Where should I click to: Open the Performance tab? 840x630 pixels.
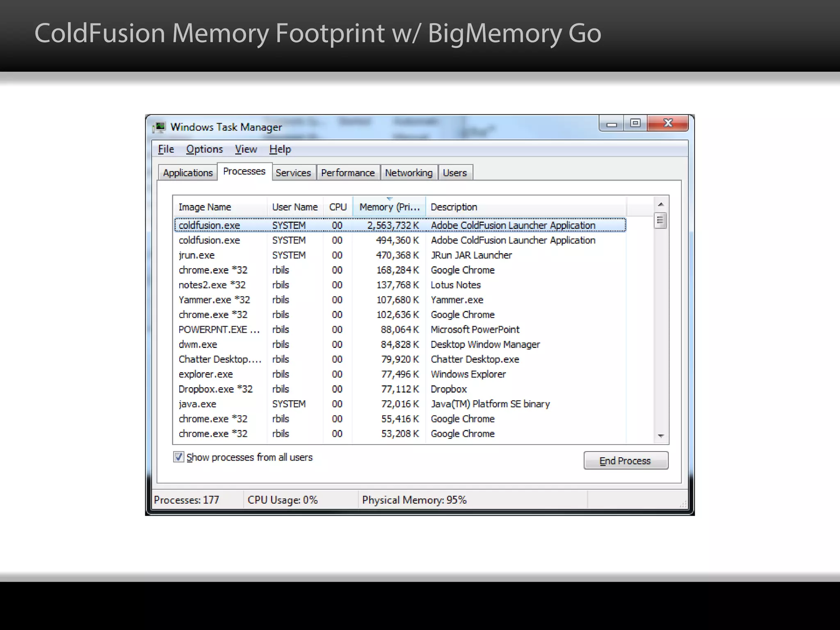click(x=348, y=173)
